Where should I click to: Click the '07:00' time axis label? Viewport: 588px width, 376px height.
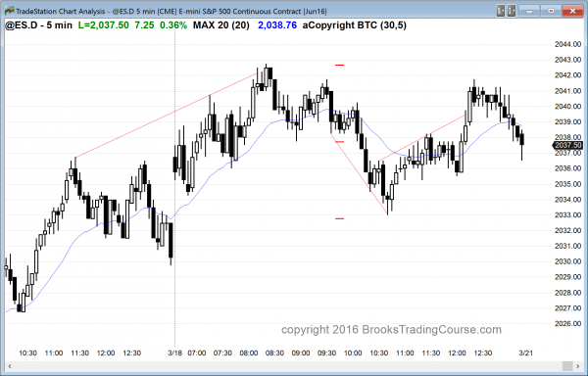click(197, 353)
